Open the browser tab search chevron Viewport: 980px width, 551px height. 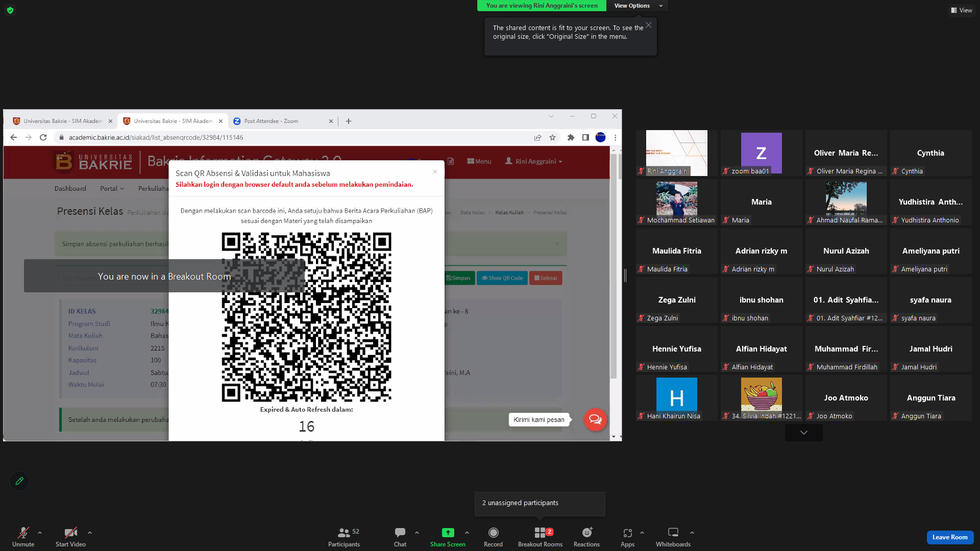551,116
